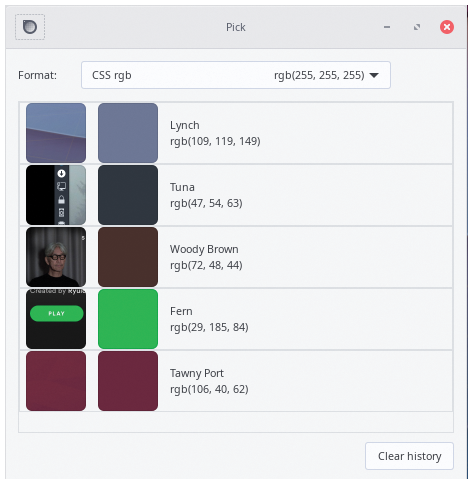473x484 pixels.
Task: Minimize the Pick window
Action: [387, 27]
